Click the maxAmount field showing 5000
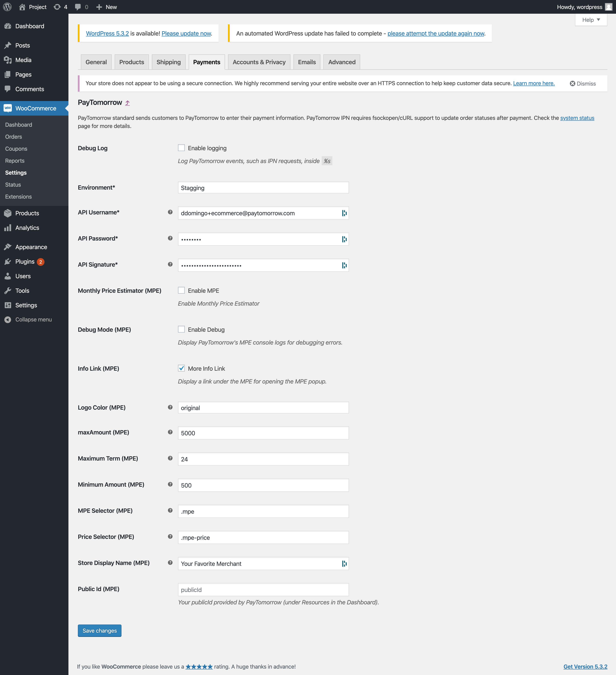 [x=263, y=433]
